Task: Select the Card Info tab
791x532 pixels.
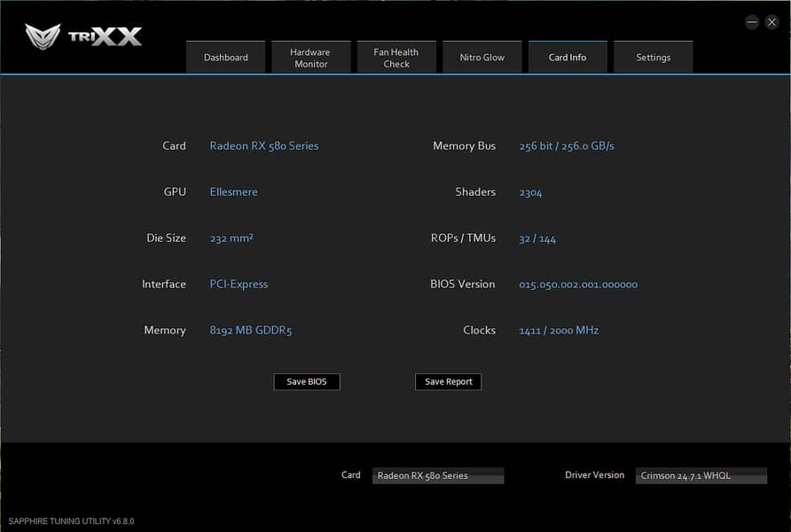Action: tap(568, 58)
